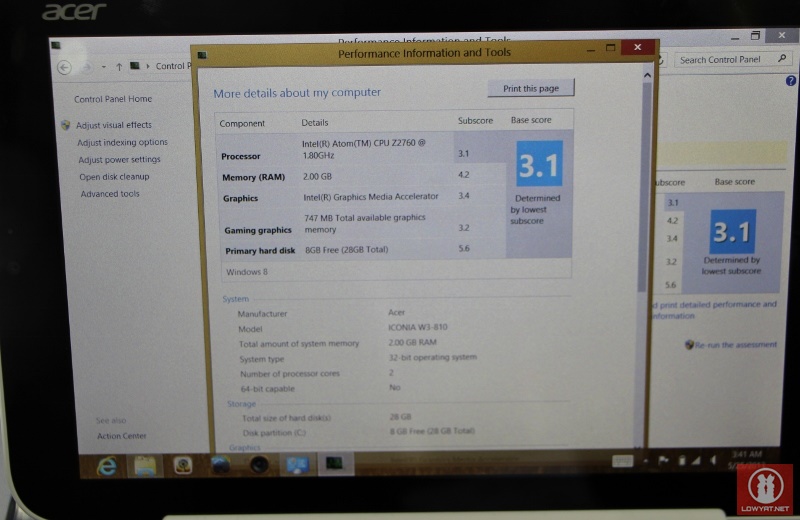Select the Primary hard disk row label
This screenshot has width=800, height=520.
[x=260, y=251]
